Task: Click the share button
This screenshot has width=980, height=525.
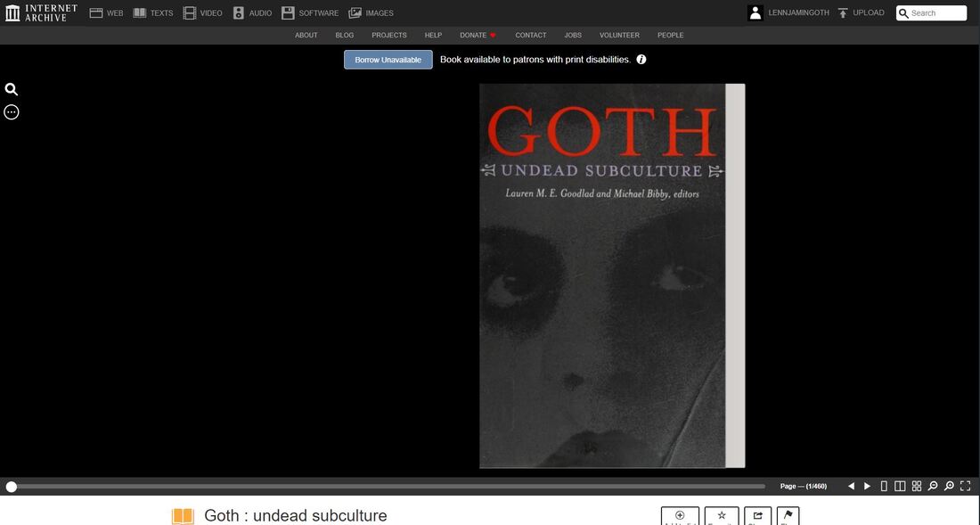Action: coord(757,515)
